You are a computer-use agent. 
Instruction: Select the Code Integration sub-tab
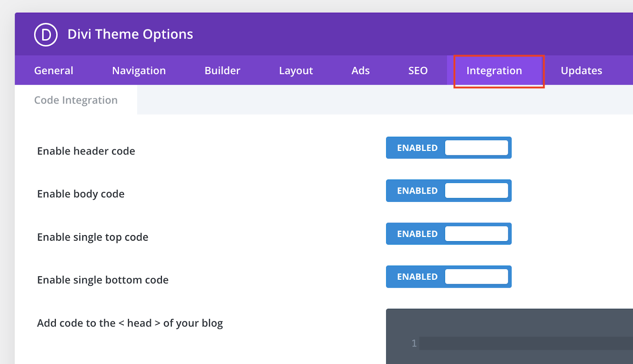coord(76,100)
